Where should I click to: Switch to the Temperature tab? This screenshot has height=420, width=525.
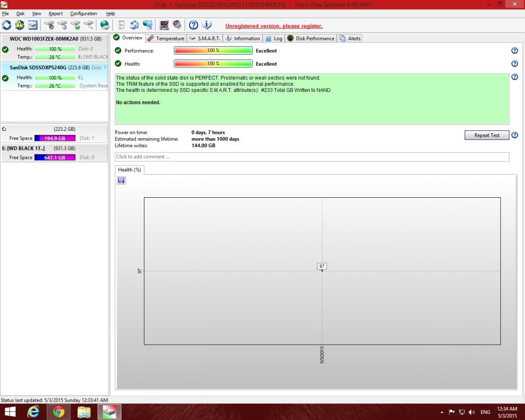point(166,38)
